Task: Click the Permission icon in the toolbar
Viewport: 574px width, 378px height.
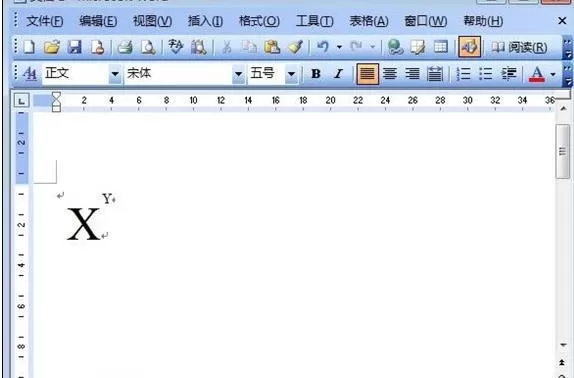Action: tap(97, 47)
